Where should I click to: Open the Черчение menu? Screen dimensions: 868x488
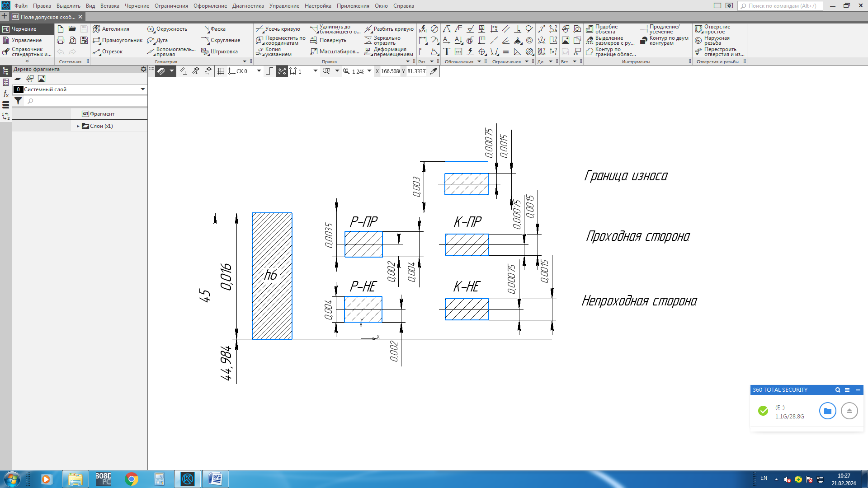click(x=137, y=6)
